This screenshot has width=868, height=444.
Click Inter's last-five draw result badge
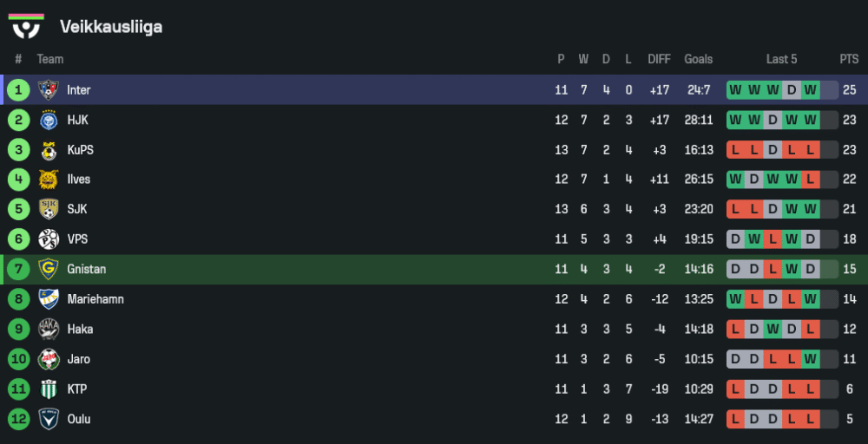click(792, 90)
